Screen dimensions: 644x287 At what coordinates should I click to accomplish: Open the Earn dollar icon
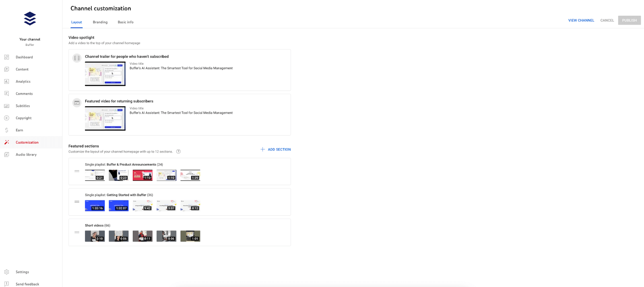point(6,130)
